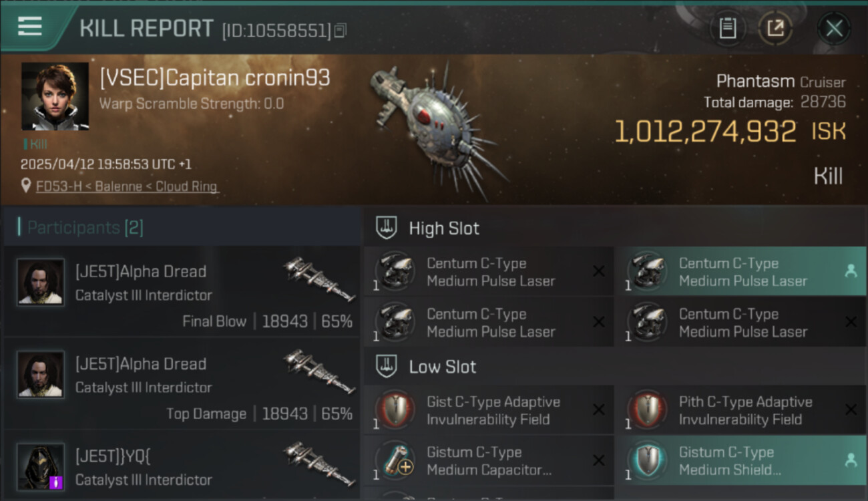Viewport: 868px width, 501px height.
Task: Open Capitan cronin93's portrait
Action: point(55,96)
